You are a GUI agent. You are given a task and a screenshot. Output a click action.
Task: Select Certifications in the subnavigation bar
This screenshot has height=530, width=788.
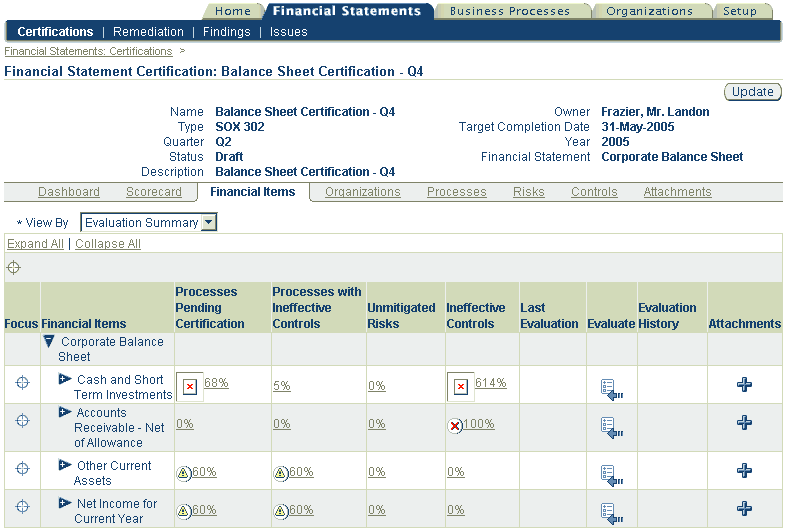pyautogui.click(x=55, y=32)
